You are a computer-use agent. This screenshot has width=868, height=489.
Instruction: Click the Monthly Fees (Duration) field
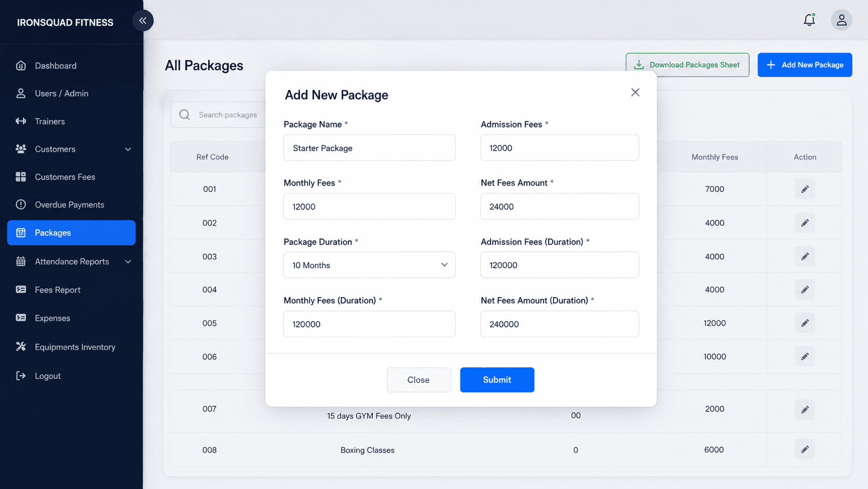(369, 324)
